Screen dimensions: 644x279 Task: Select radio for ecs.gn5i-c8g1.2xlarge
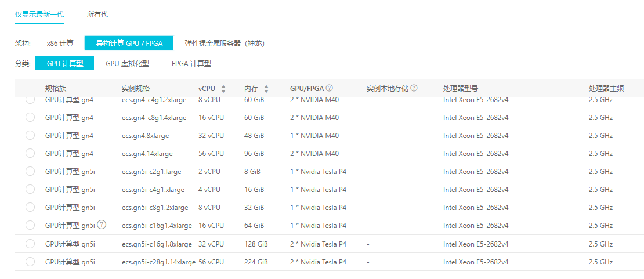pos(30,207)
